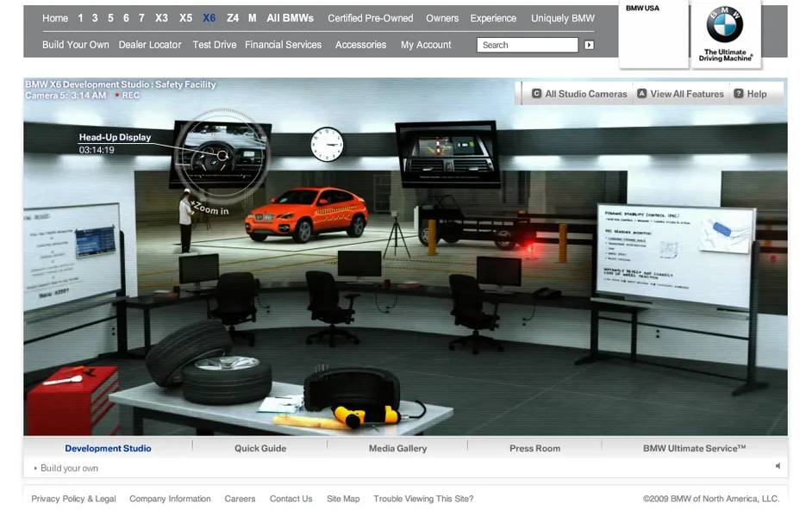
Task: Click the All Studio Cameras C icon
Action: 536,94
